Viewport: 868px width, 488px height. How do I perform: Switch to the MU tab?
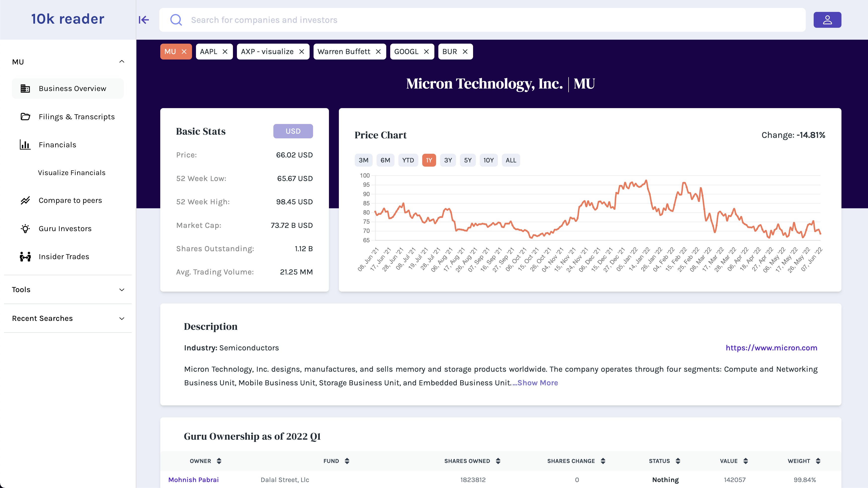(x=170, y=52)
